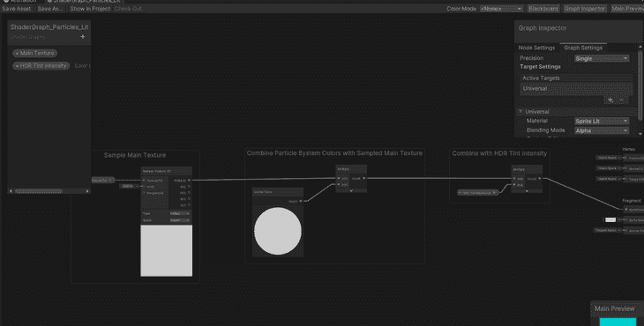Screen dimensions: 644x326
Task: Switch to the Node Settings tab
Action: point(536,48)
